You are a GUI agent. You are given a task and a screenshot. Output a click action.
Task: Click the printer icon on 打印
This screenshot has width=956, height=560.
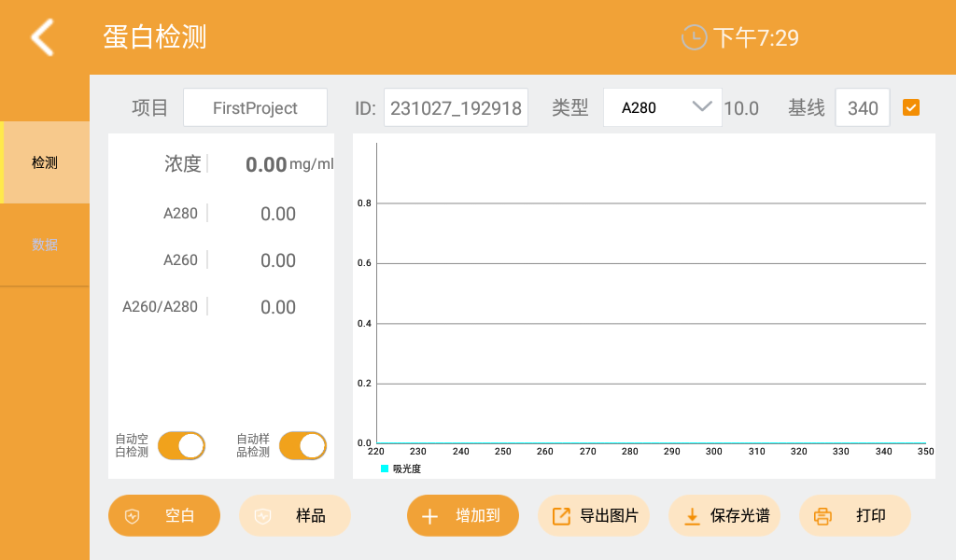tap(822, 515)
